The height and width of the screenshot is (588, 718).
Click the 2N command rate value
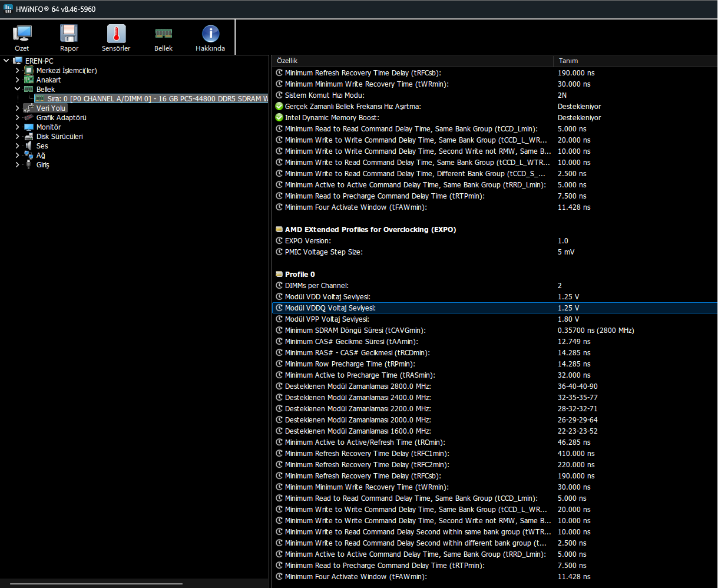[x=562, y=95]
